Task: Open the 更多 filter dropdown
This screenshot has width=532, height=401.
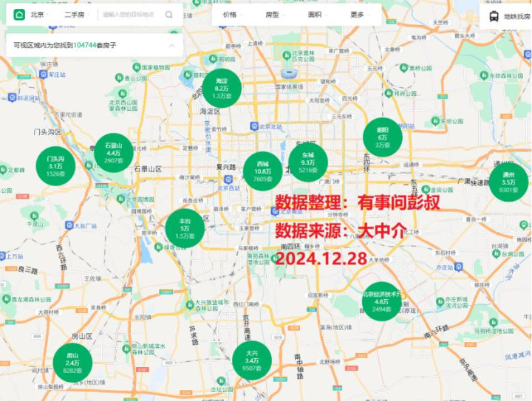Action: tap(360, 15)
